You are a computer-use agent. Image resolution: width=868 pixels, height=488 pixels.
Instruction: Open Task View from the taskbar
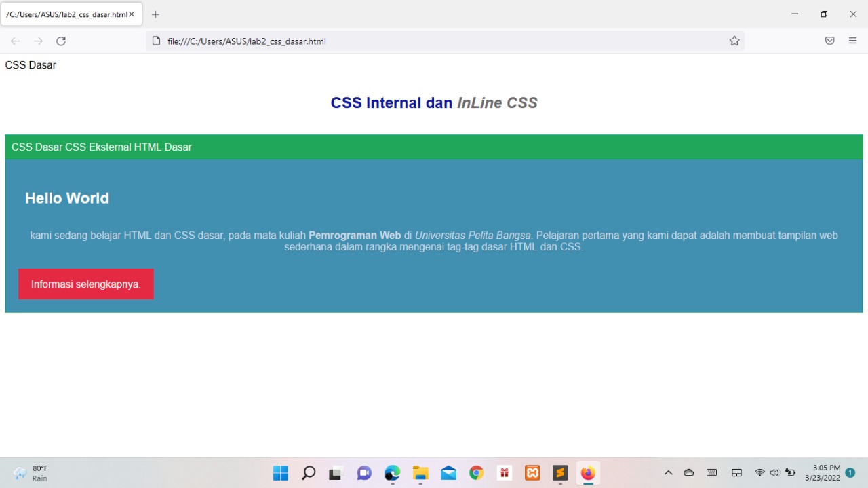[335, 472]
